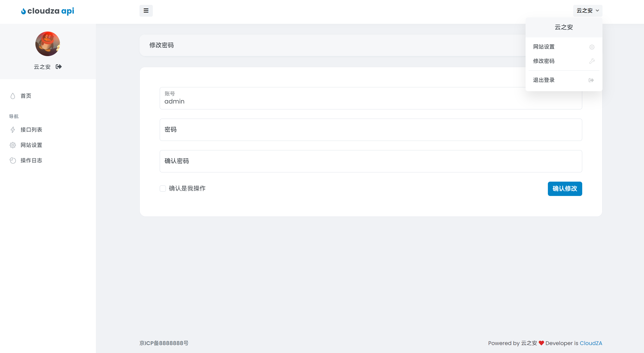The image size is (644, 353).
Task: Click the lightning icon for 接口列表
Action: tap(13, 130)
